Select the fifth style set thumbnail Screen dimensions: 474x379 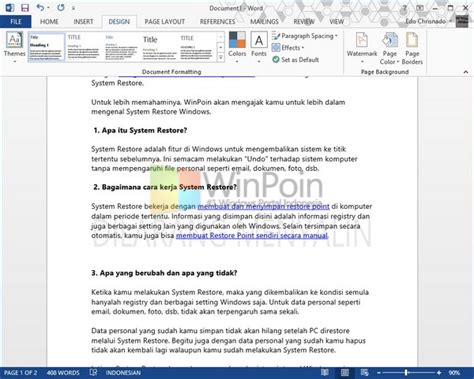196,47
